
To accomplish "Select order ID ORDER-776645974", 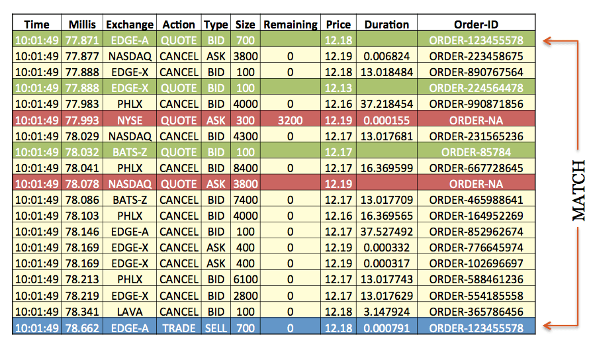I will pyautogui.click(x=476, y=248).
